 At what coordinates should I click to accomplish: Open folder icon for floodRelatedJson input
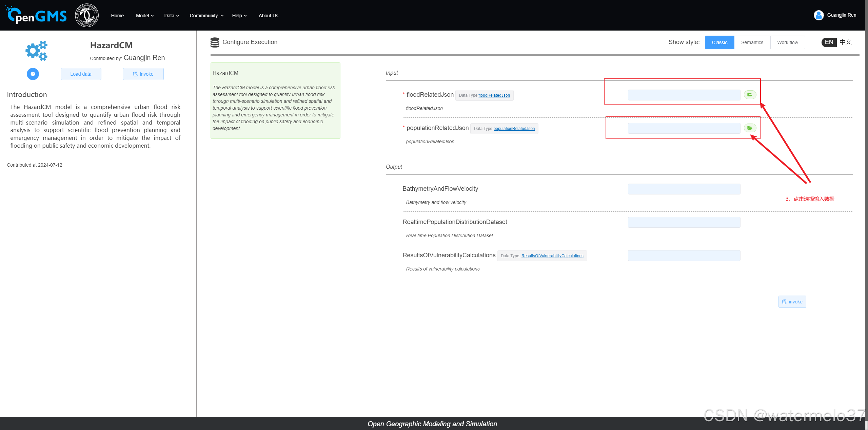click(750, 95)
